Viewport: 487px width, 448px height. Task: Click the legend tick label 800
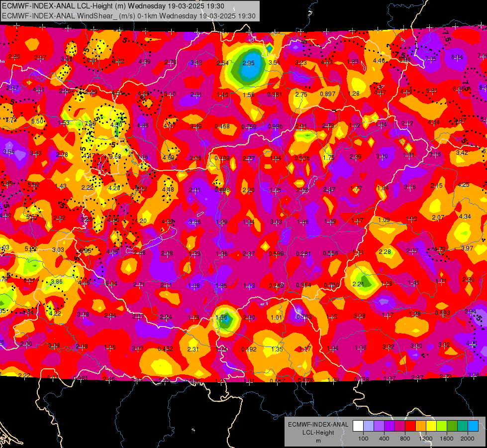point(405,439)
